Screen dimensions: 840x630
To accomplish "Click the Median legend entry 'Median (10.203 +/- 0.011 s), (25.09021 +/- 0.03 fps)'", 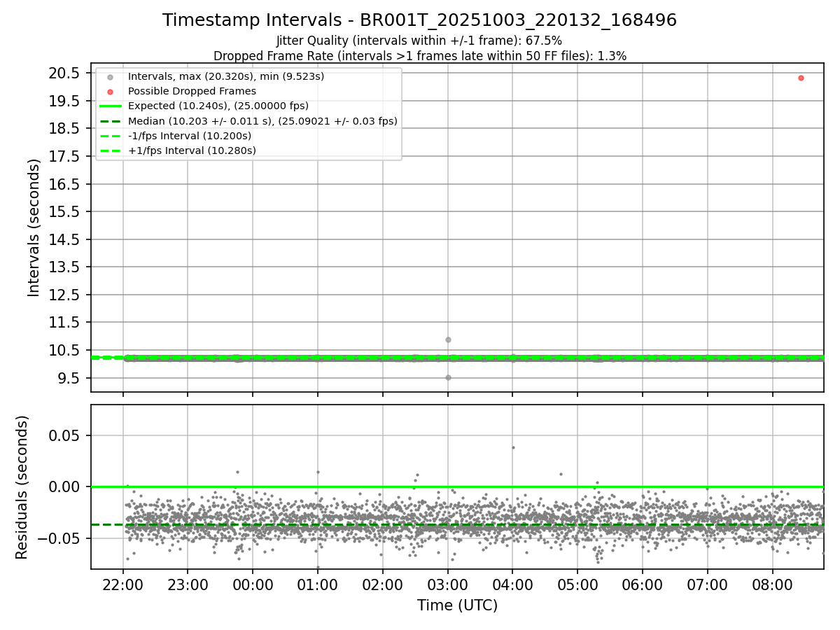I will point(262,121).
